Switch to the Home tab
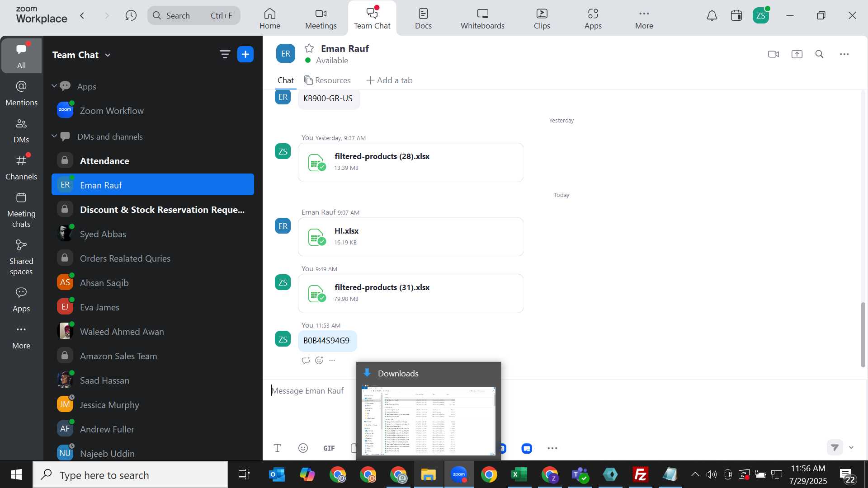868x488 pixels. [x=270, y=19]
